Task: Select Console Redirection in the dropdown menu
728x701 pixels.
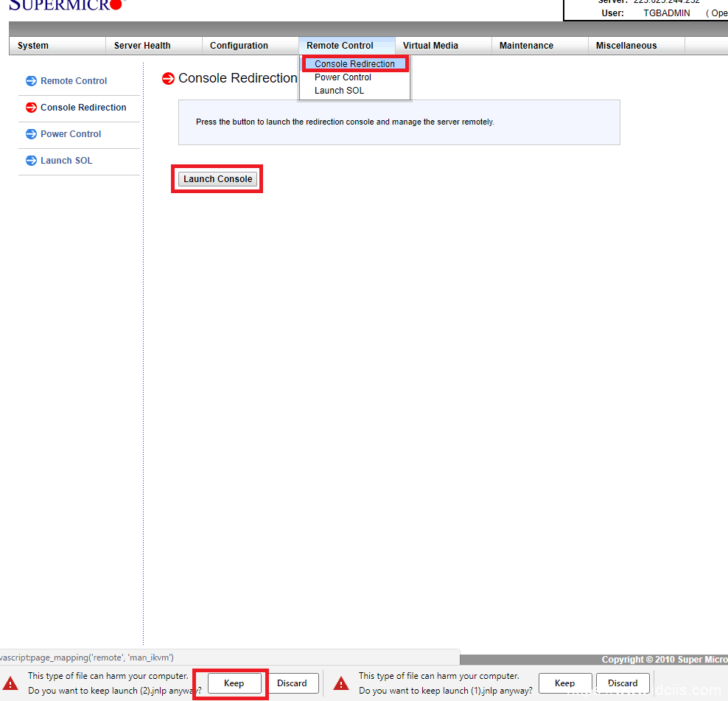Action: coord(354,64)
